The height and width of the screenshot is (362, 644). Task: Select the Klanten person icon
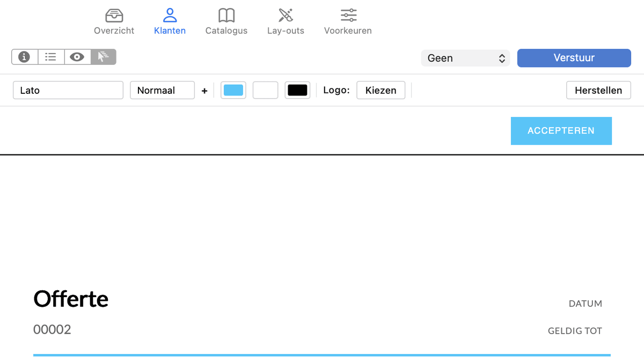click(170, 15)
